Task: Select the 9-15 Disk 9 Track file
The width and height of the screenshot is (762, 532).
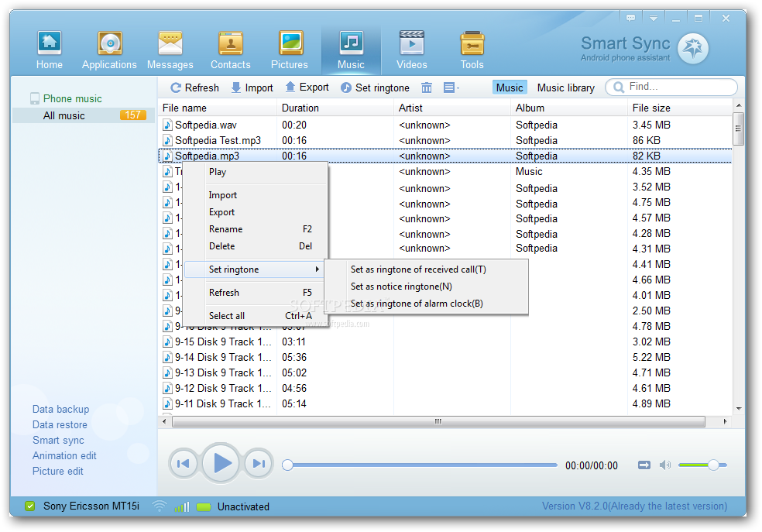Action: pos(445,342)
